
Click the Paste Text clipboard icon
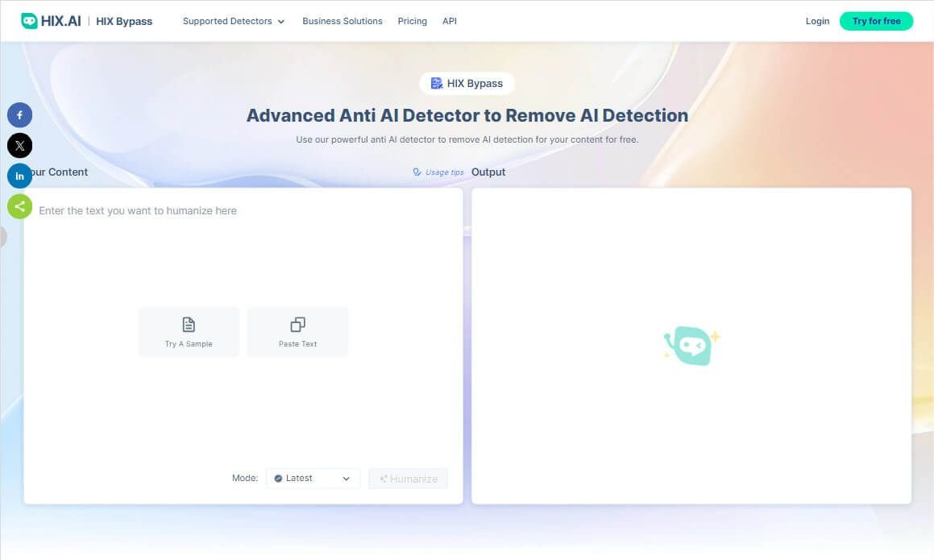[x=297, y=325]
